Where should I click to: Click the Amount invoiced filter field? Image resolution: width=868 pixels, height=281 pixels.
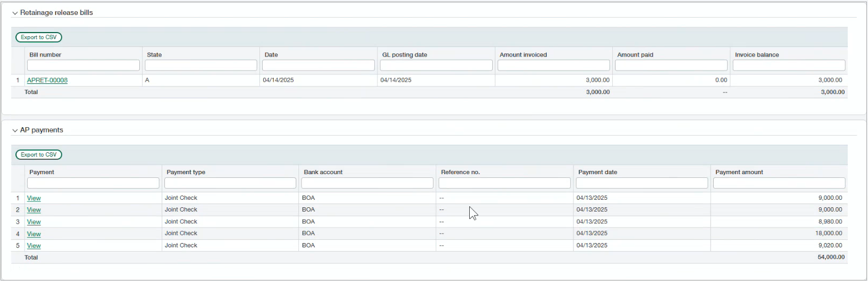point(554,65)
